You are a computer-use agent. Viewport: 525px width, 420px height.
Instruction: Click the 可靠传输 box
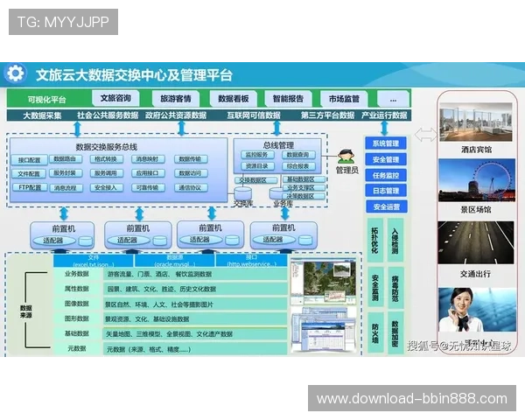[x=148, y=187]
